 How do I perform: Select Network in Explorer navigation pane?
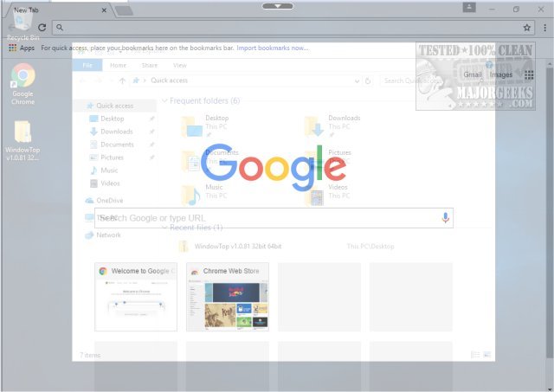[x=108, y=235]
